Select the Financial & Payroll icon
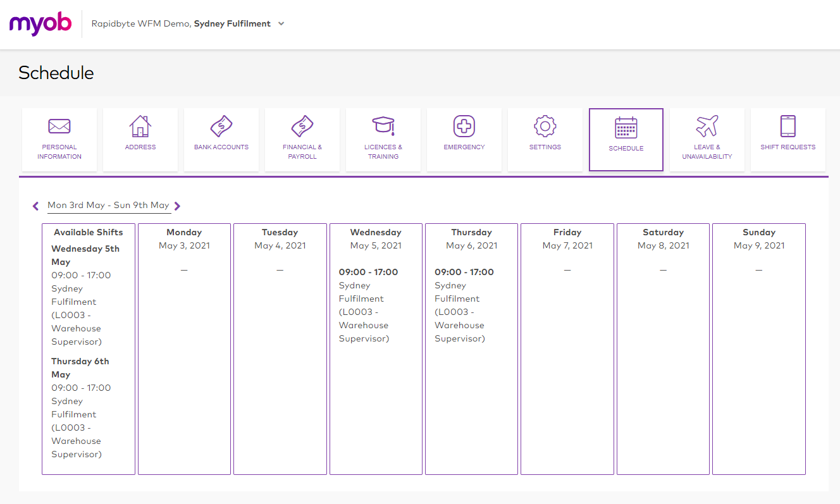 point(302,126)
